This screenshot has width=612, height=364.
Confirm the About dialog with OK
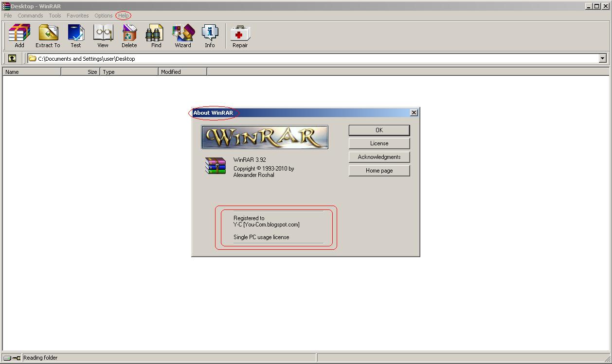click(379, 130)
